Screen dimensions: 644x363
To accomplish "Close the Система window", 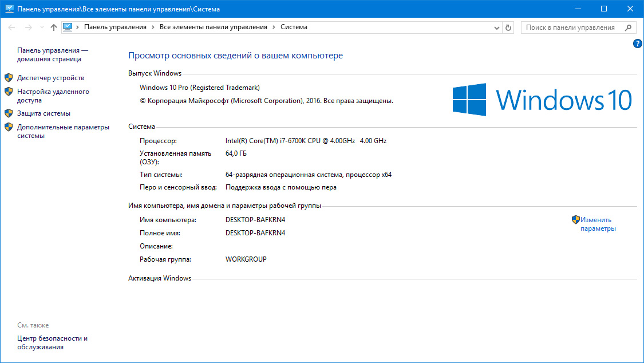I will coord(630,9).
